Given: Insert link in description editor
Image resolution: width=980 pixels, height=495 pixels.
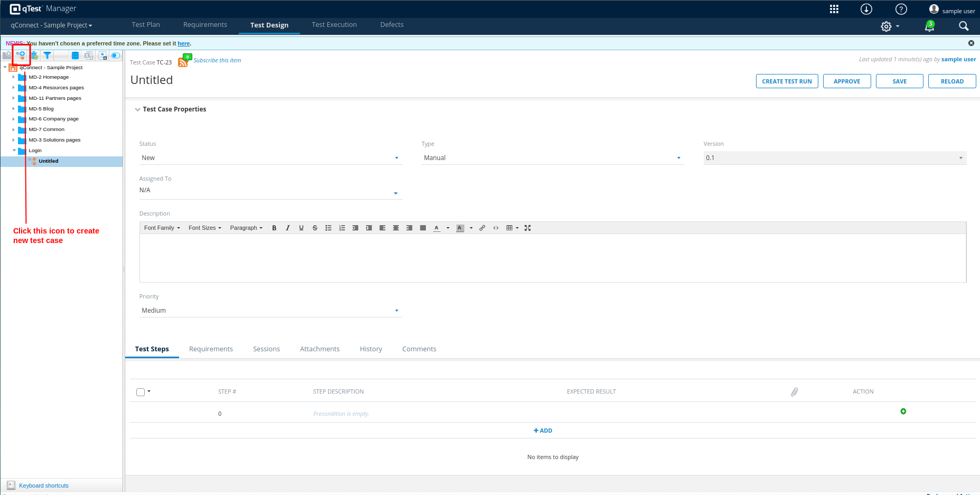Looking at the screenshot, I should (x=482, y=228).
